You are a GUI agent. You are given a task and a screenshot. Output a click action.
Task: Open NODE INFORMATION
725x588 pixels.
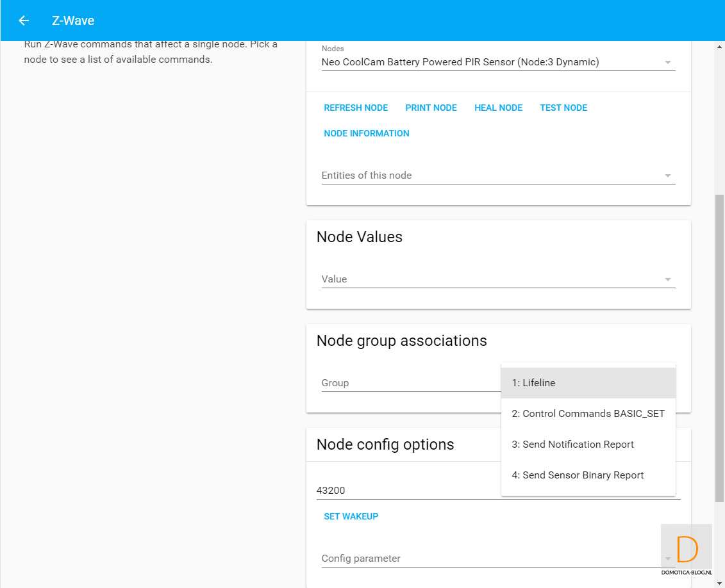[366, 133]
